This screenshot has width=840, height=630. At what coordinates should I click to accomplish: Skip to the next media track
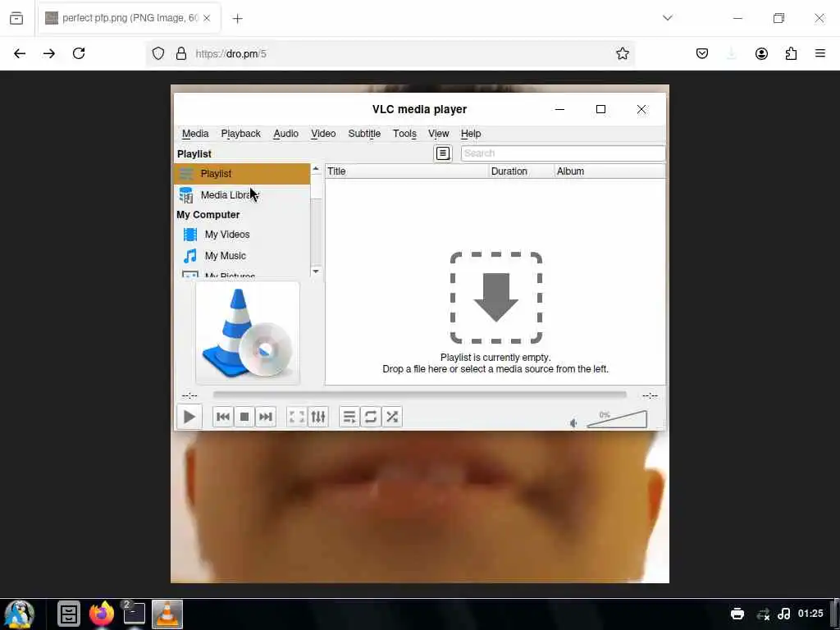[x=266, y=417]
